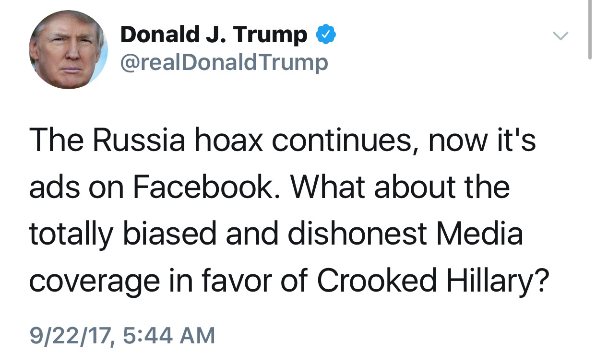Image resolution: width=596 pixels, height=364 pixels.
Task: Open the tweet options chevron menu
Action: [560, 36]
